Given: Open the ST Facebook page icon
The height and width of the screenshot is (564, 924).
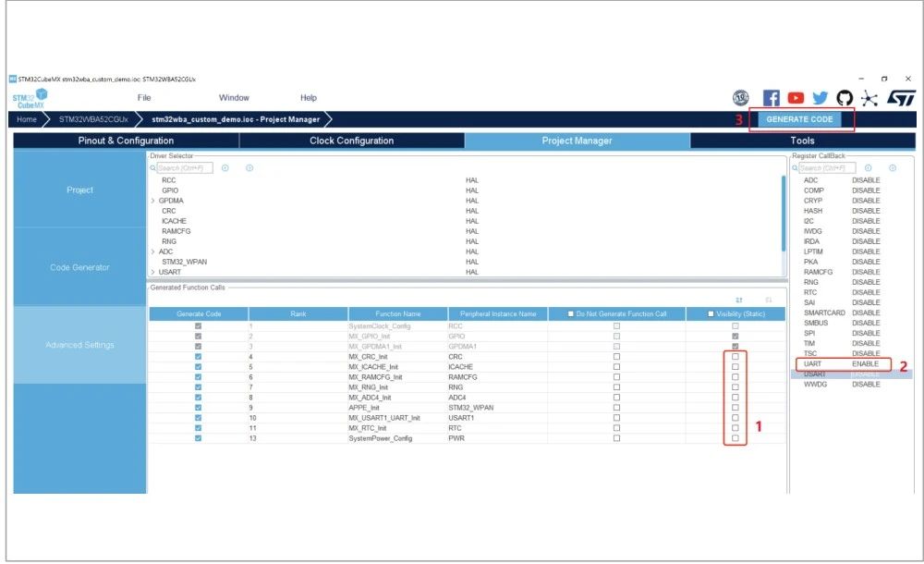Looking at the screenshot, I should click(771, 98).
